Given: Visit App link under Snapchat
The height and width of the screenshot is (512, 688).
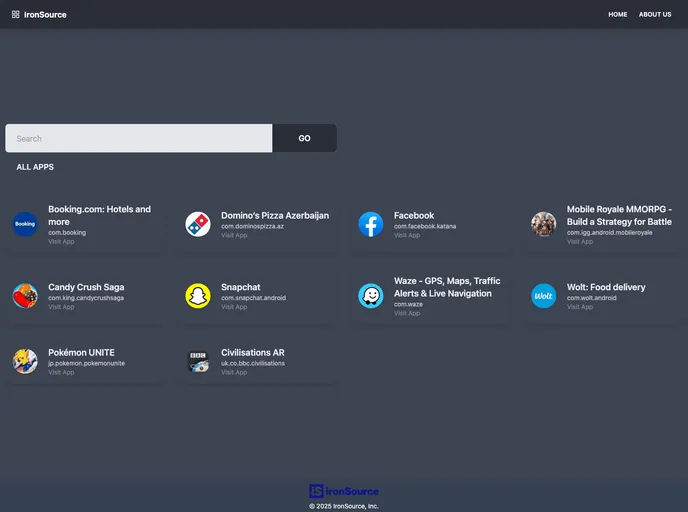Looking at the screenshot, I should click(x=234, y=307).
